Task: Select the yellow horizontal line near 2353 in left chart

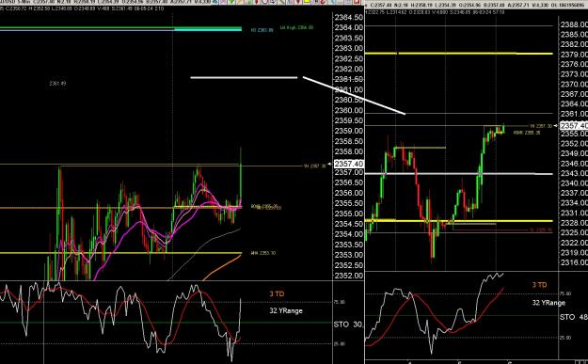Action: tap(120, 253)
